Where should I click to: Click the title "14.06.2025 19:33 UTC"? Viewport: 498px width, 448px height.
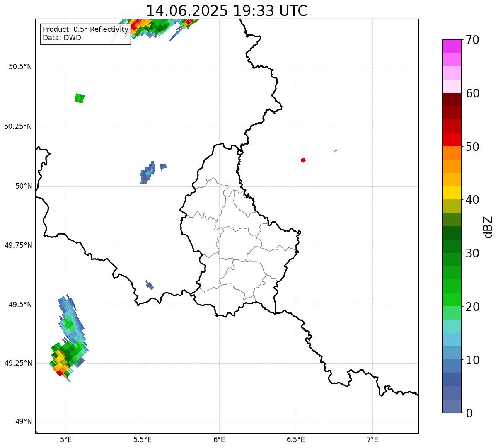click(x=227, y=10)
